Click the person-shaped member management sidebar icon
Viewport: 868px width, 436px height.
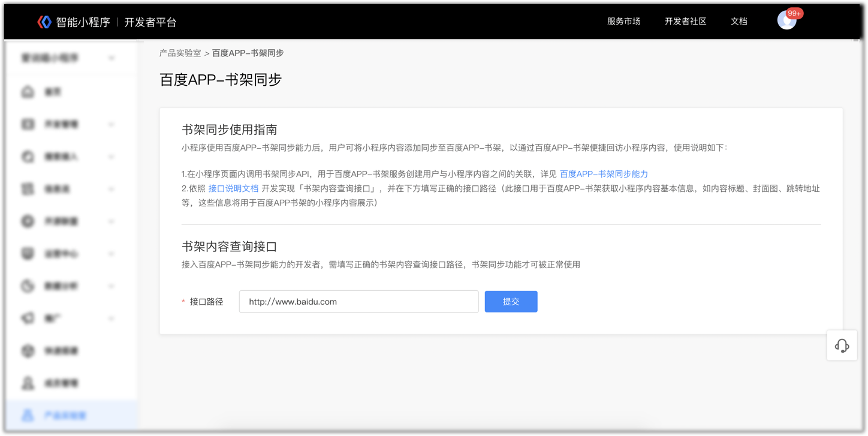coord(28,383)
